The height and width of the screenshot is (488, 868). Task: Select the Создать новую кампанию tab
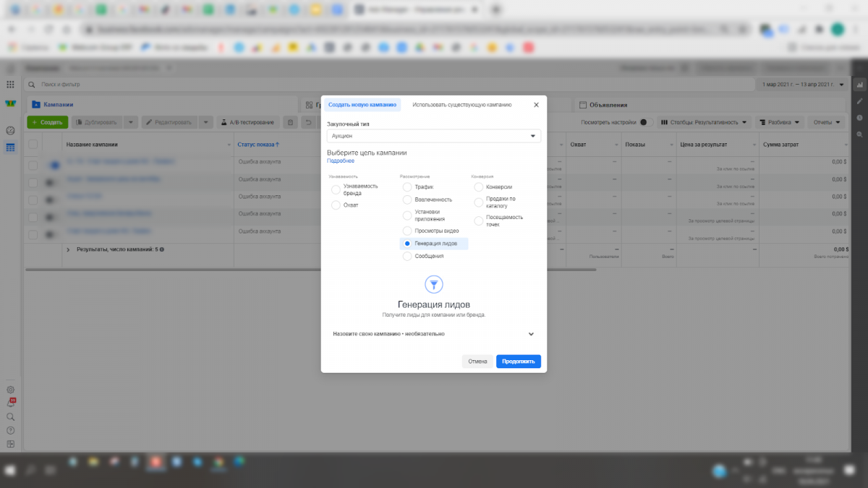click(362, 105)
